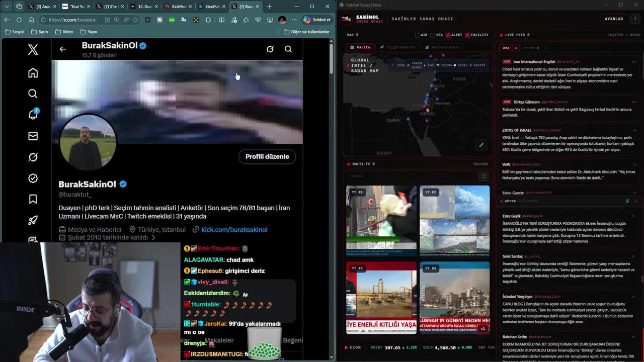Open the YT #2 video tile

(454, 221)
